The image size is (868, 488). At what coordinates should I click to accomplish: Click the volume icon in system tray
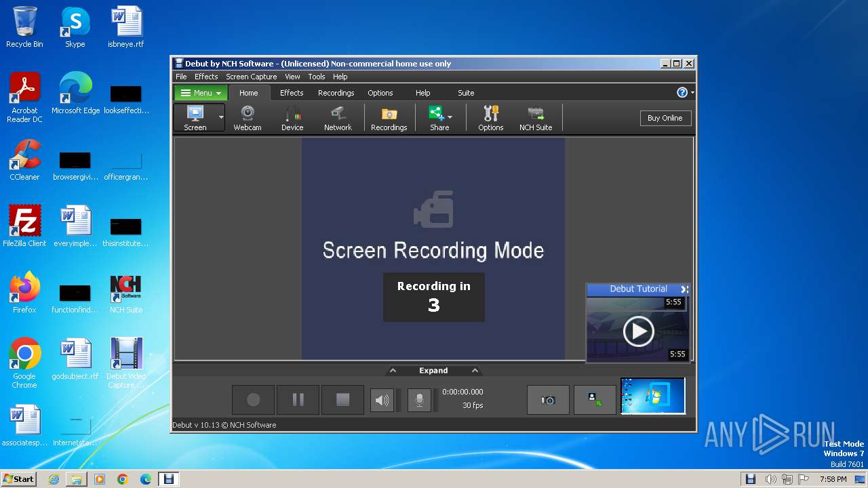coord(770,479)
